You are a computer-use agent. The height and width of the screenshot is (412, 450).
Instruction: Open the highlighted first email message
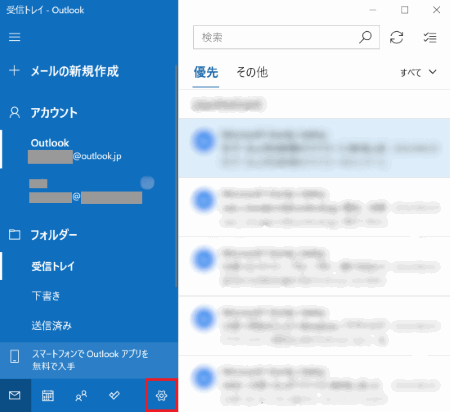coord(314,148)
